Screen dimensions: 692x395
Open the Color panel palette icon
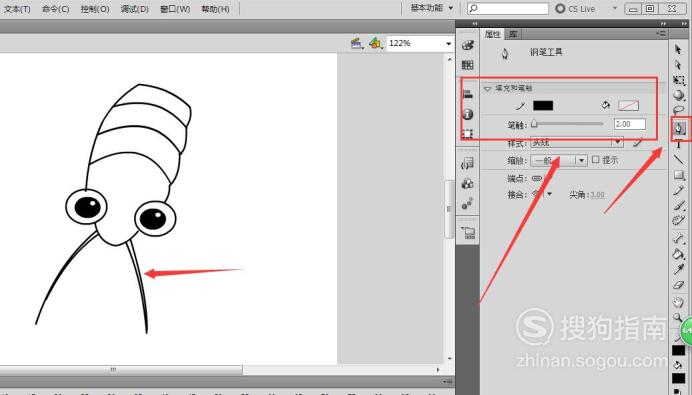tap(468, 45)
